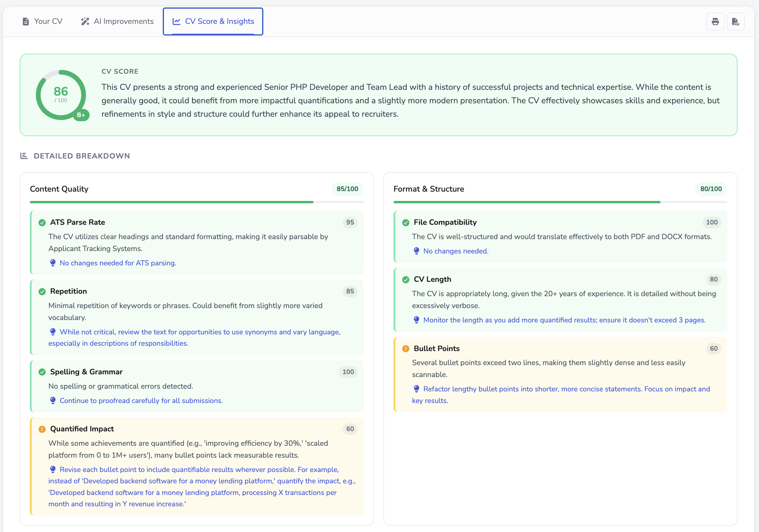Click the B+ grade badge

pyautogui.click(x=81, y=115)
